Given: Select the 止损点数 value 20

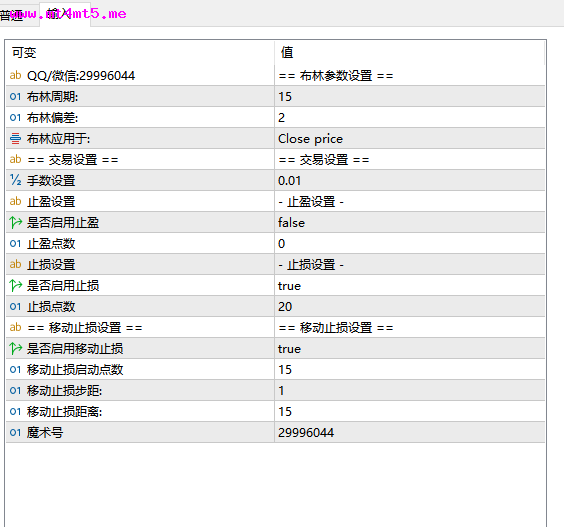Looking at the screenshot, I should coord(410,306).
